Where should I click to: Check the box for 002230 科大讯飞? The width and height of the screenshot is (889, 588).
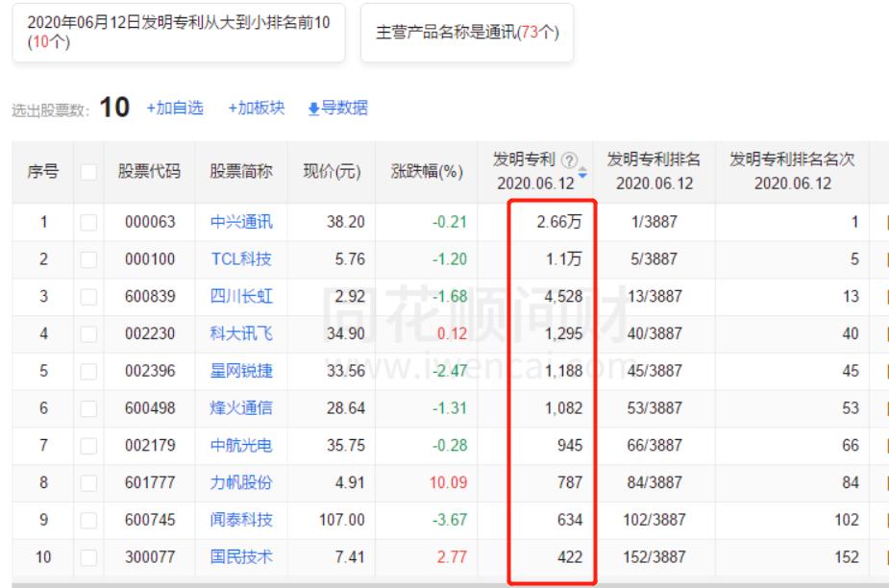[88, 333]
